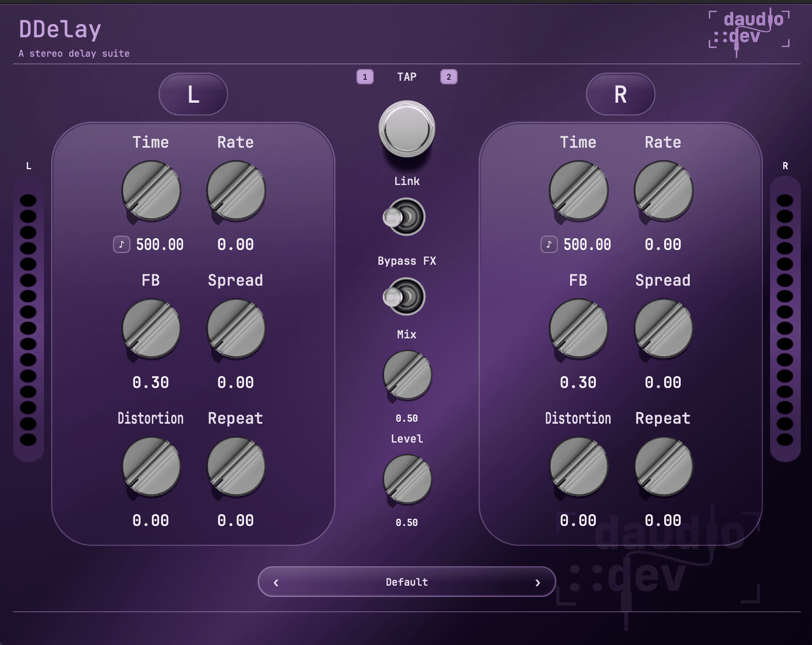Viewport: 812px width, 645px height.
Task: Click Level value 0.50
Action: (x=407, y=522)
